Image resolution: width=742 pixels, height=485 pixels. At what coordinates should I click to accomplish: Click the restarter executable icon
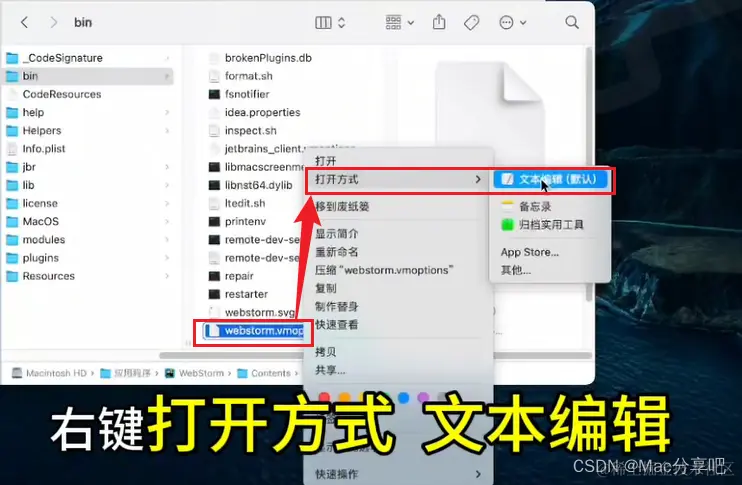click(x=214, y=294)
